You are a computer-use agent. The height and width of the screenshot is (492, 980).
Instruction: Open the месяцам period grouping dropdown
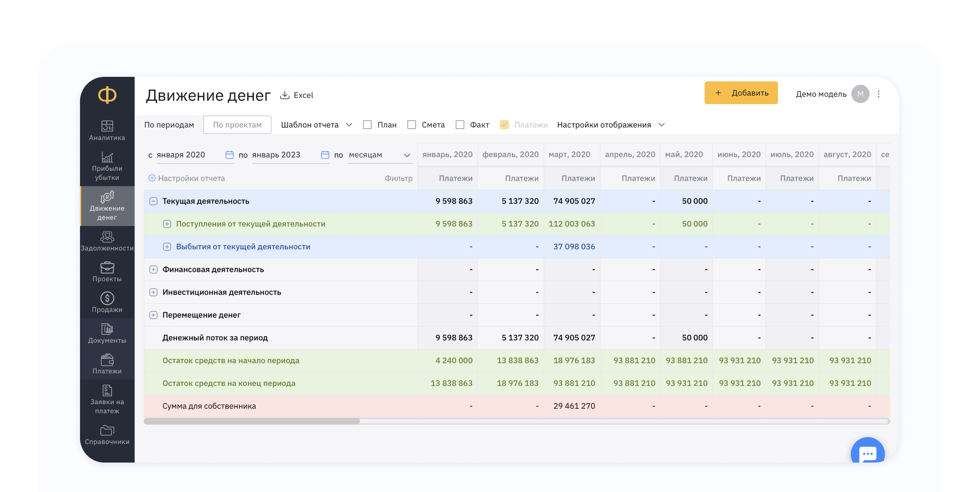click(379, 155)
